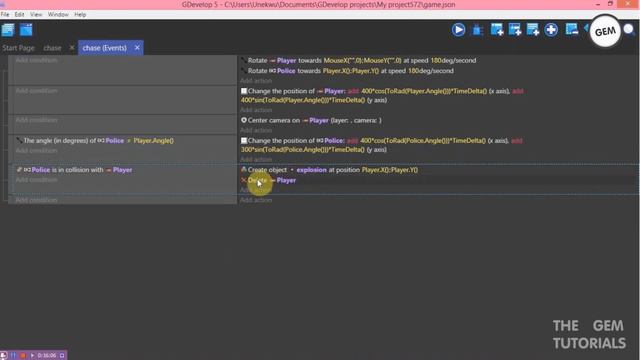The height and width of the screenshot is (360, 640).
Task: Add condition below Police angle condition
Action: pos(36,151)
